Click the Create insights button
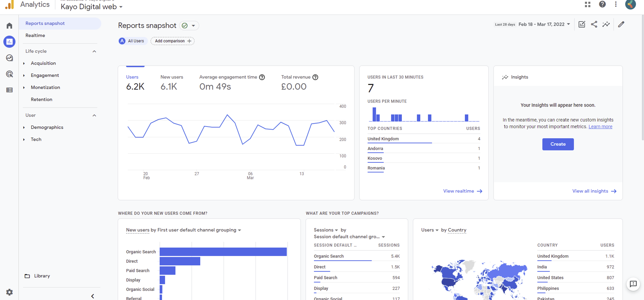 pos(558,144)
